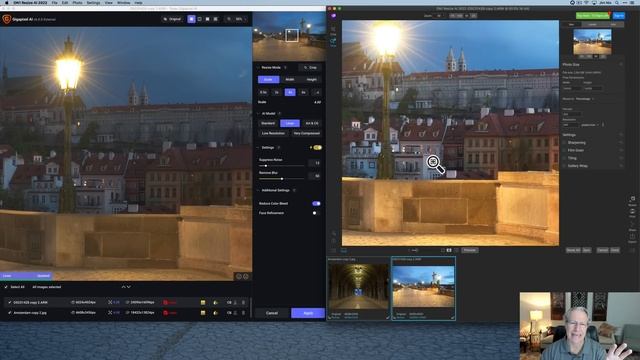Screen dimensions: 640x360
Task: Open the Apple menu
Action: [7, 2]
